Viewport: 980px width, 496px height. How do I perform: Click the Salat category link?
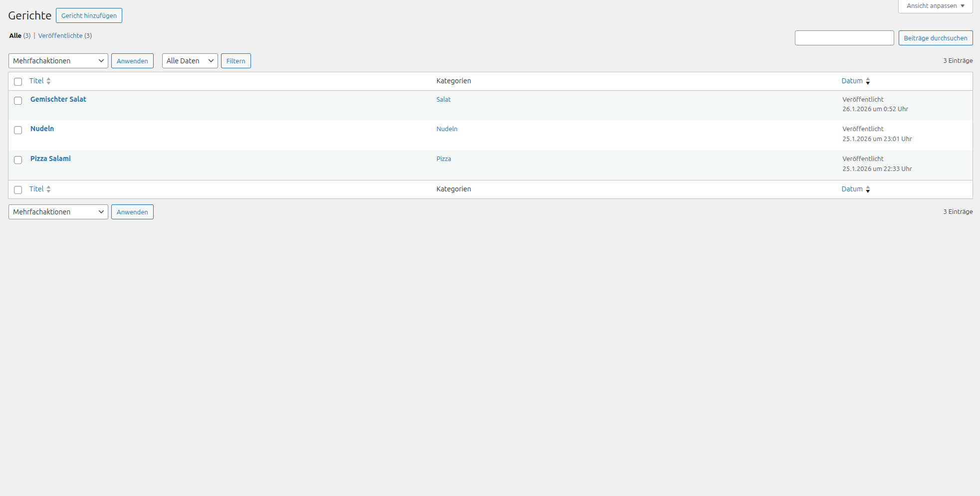pos(443,100)
